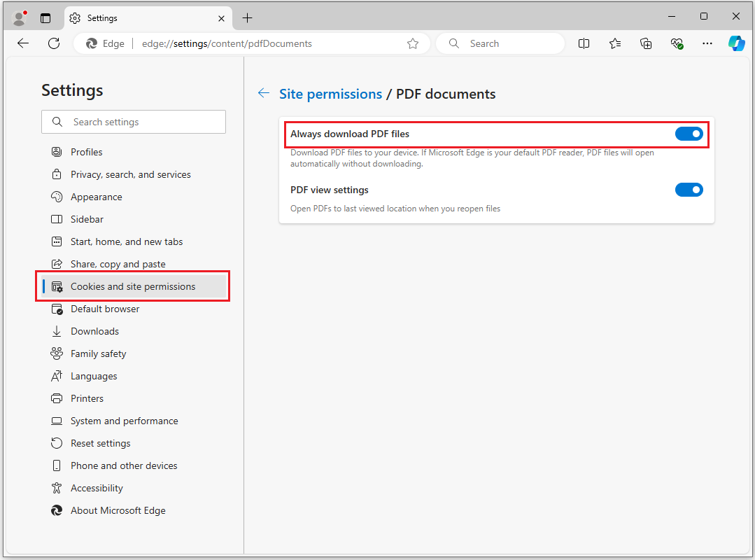Add page to favorites star icon
The image size is (755, 560).
coord(413,43)
